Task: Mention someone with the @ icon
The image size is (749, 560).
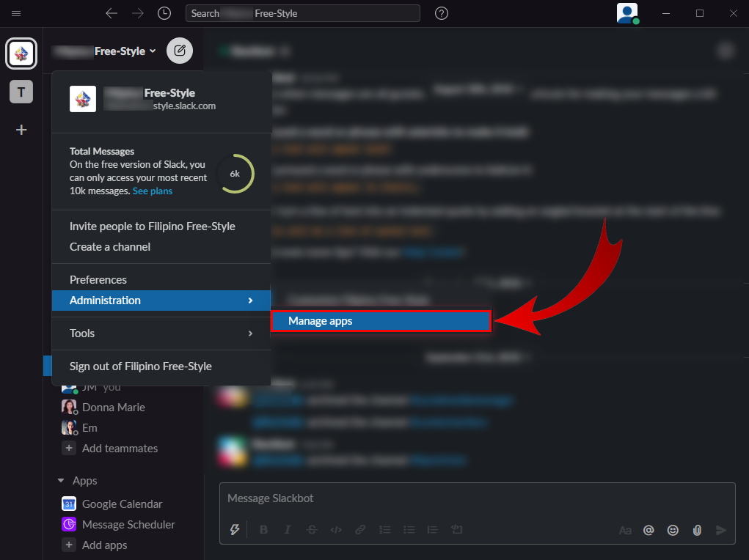Action: tap(648, 531)
